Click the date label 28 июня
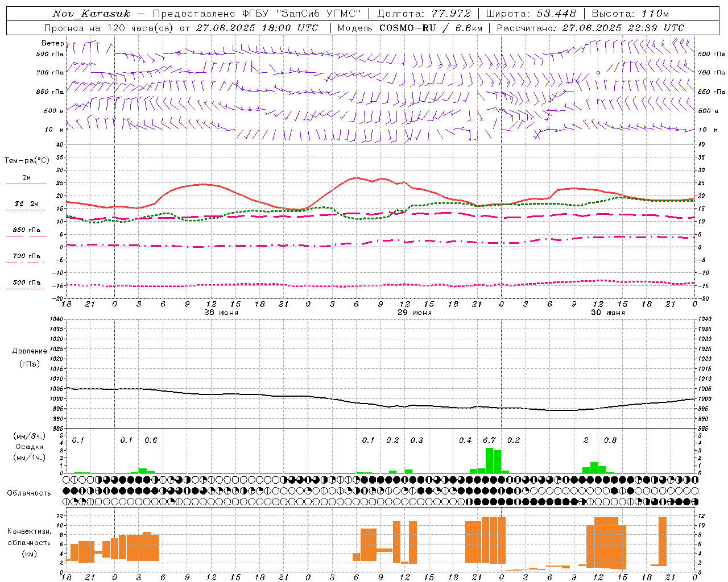This screenshot has height=582, width=728. tap(221, 313)
